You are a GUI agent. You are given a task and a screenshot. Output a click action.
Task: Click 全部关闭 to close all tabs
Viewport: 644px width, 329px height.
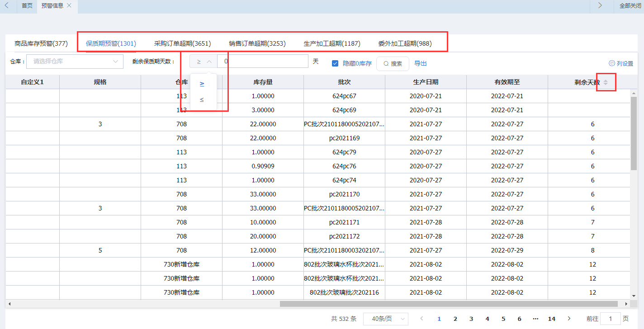point(630,6)
